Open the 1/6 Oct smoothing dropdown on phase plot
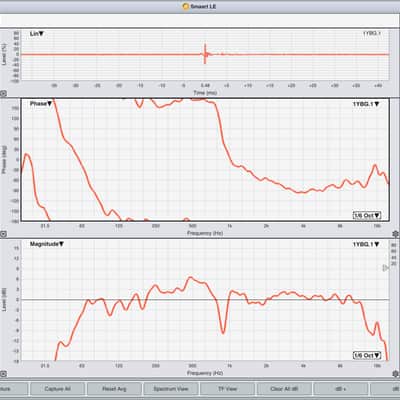Image resolution: width=400 pixels, height=400 pixels. click(x=367, y=215)
